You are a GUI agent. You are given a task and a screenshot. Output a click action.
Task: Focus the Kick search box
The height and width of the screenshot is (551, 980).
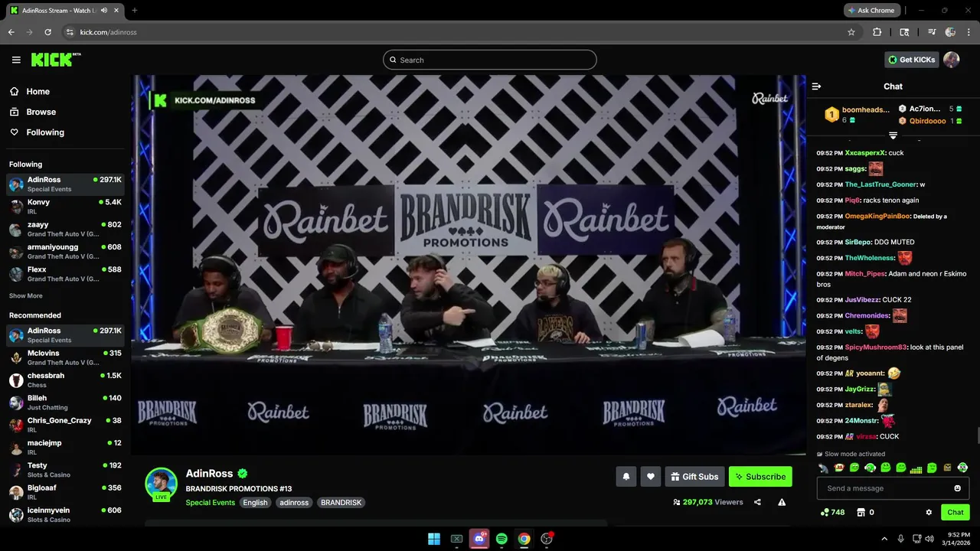(x=490, y=60)
